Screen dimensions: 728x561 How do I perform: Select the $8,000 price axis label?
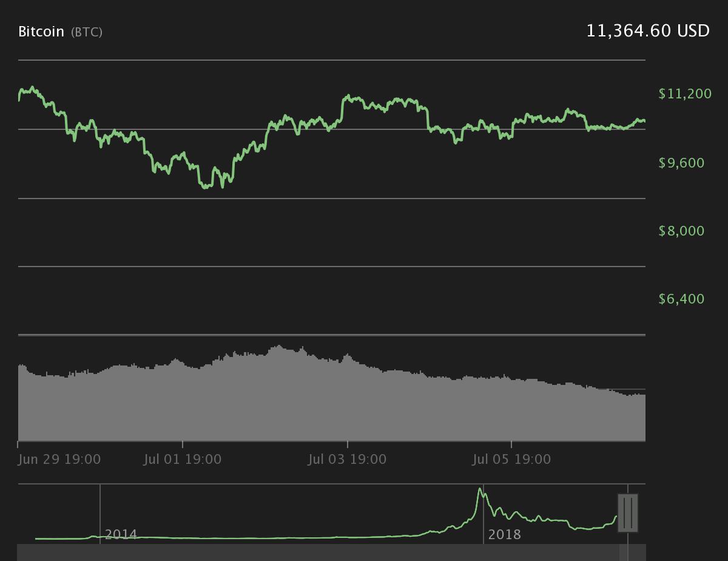pos(681,231)
